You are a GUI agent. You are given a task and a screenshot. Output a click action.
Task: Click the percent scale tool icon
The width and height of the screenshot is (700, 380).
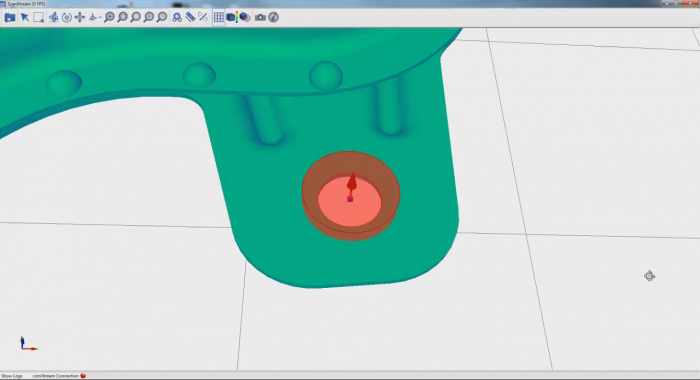click(x=203, y=17)
